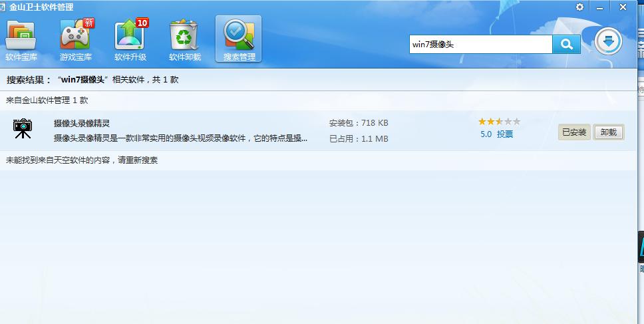Click the 投票 vote link
Image resolution: width=644 pixels, height=324 pixels.
pyautogui.click(x=505, y=134)
